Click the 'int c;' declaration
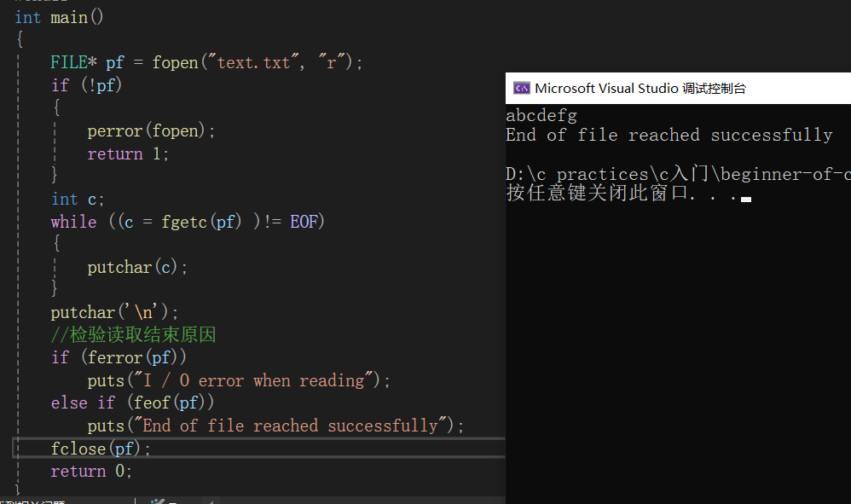 pyautogui.click(x=77, y=199)
